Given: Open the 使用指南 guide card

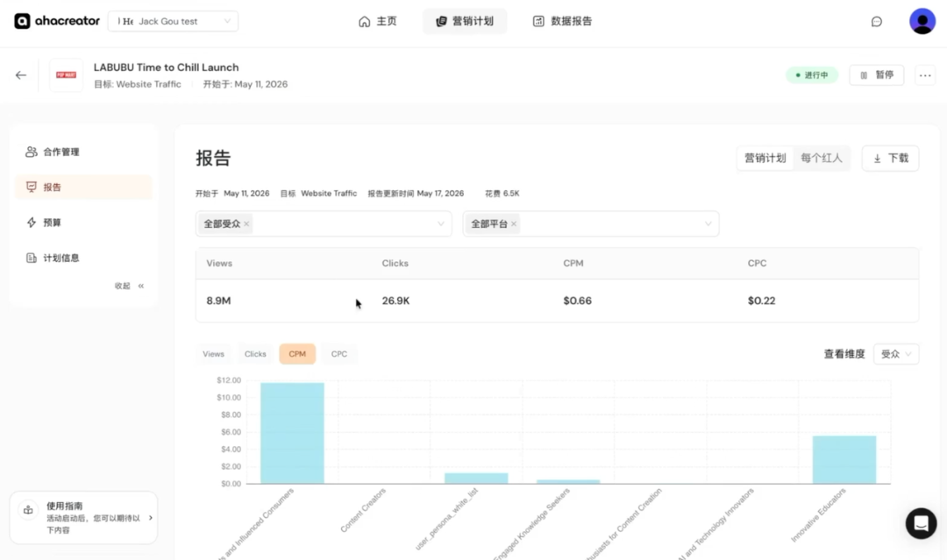Looking at the screenshot, I should (83, 518).
